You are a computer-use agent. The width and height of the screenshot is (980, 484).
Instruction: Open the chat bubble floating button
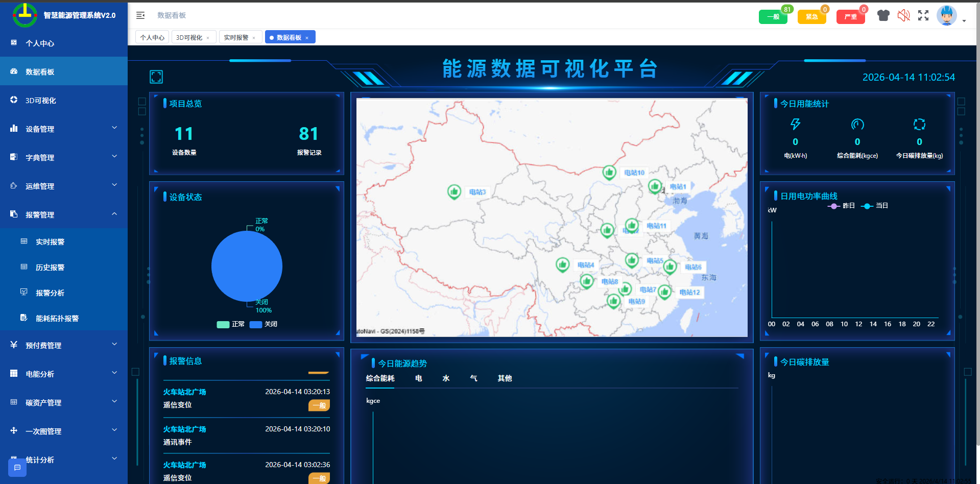coord(17,467)
